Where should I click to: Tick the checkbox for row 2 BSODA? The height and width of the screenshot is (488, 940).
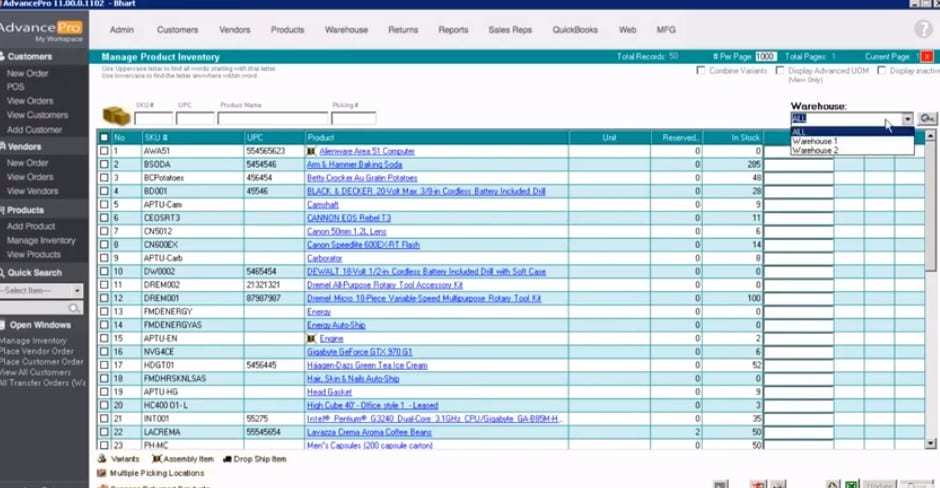pos(104,164)
